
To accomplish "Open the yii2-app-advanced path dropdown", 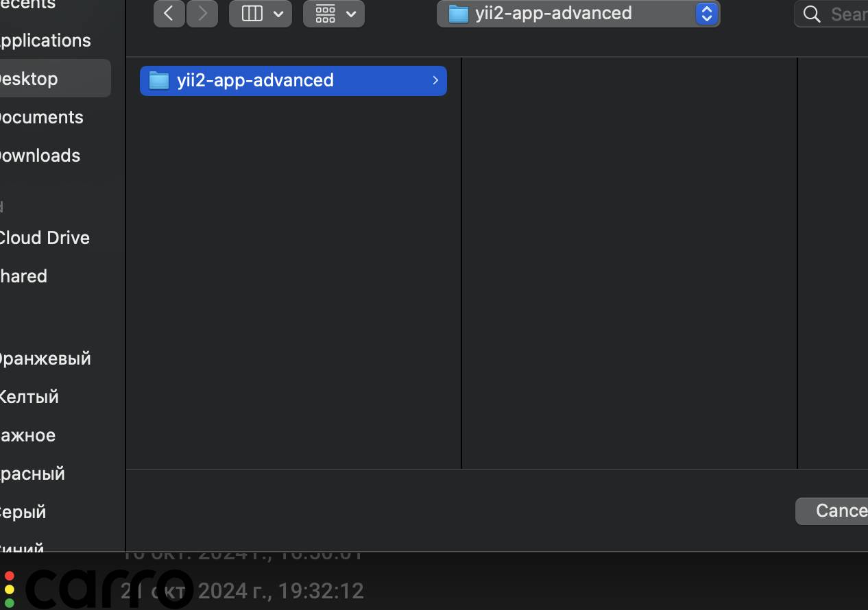I will (578, 14).
